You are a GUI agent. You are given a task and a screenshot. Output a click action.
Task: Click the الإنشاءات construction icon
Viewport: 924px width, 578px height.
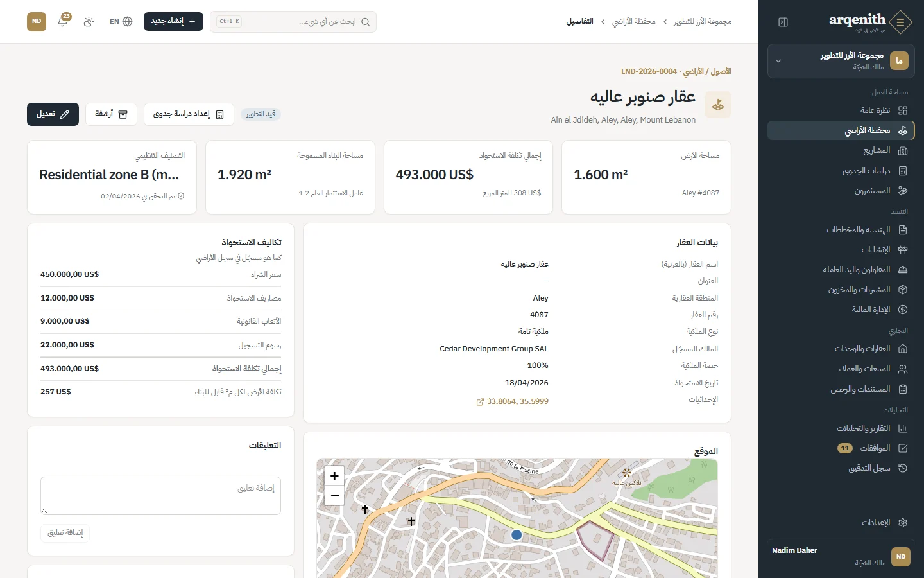click(x=903, y=250)
